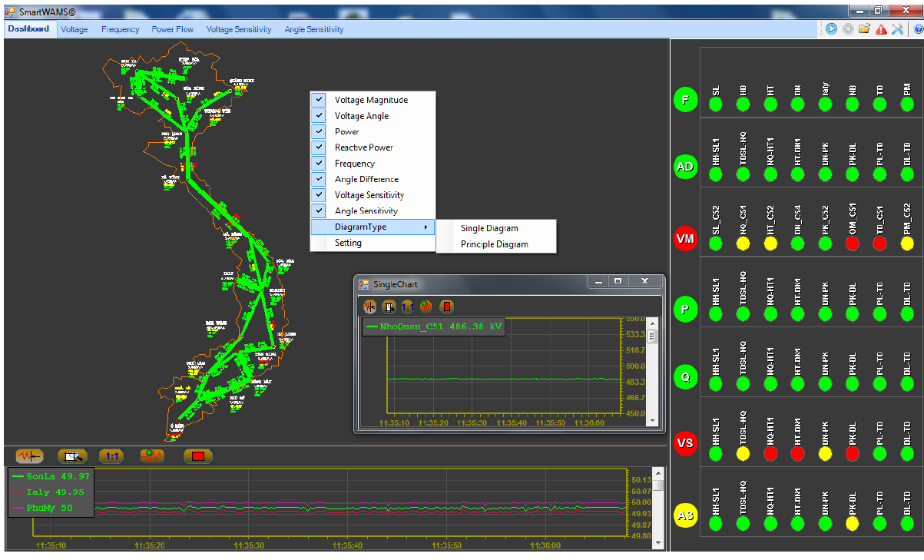Uncheck the Reactive Power option
Image resolution: width=924 pixels, height=560 pixels.
coord(318,147)
